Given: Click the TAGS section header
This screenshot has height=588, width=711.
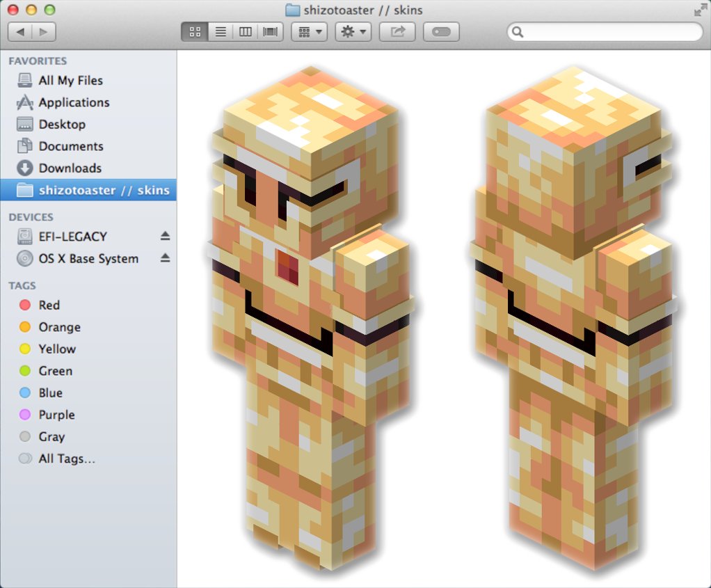Looking at the screenshot, I should point(22,285).
